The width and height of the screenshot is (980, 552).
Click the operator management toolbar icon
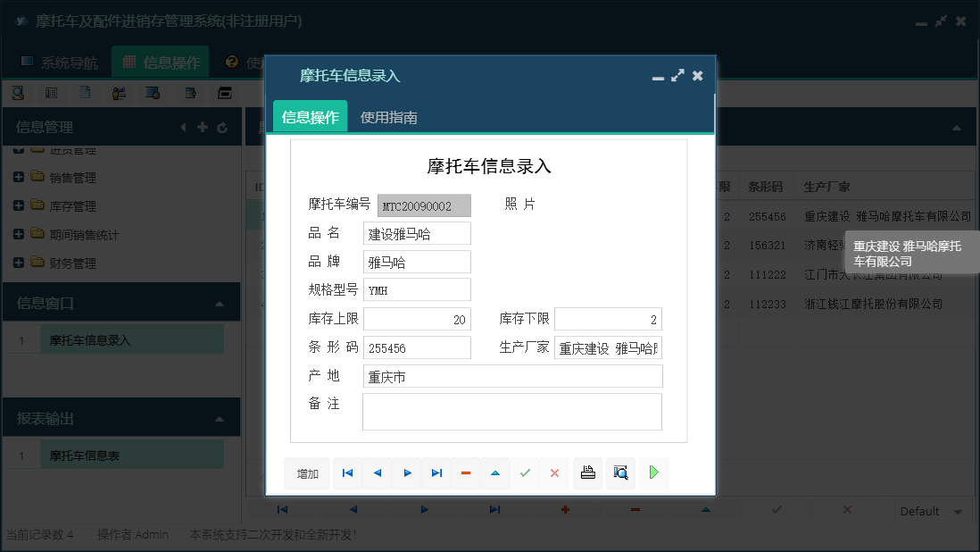(120, 92)
